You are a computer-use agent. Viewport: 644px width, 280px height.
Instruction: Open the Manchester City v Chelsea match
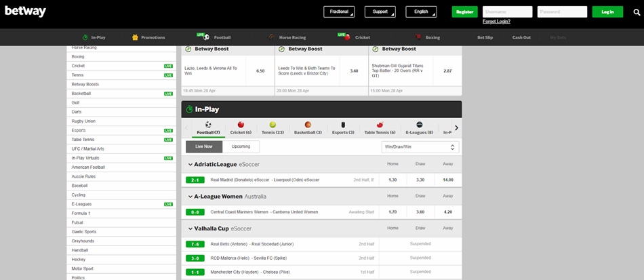click(x=251, y=272)
